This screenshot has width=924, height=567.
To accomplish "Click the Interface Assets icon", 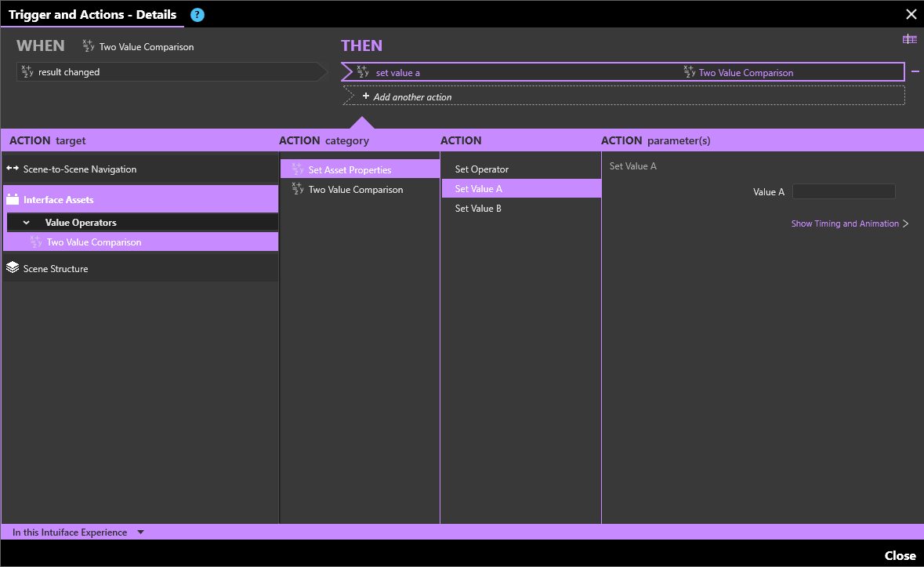I will coord(13,199).
